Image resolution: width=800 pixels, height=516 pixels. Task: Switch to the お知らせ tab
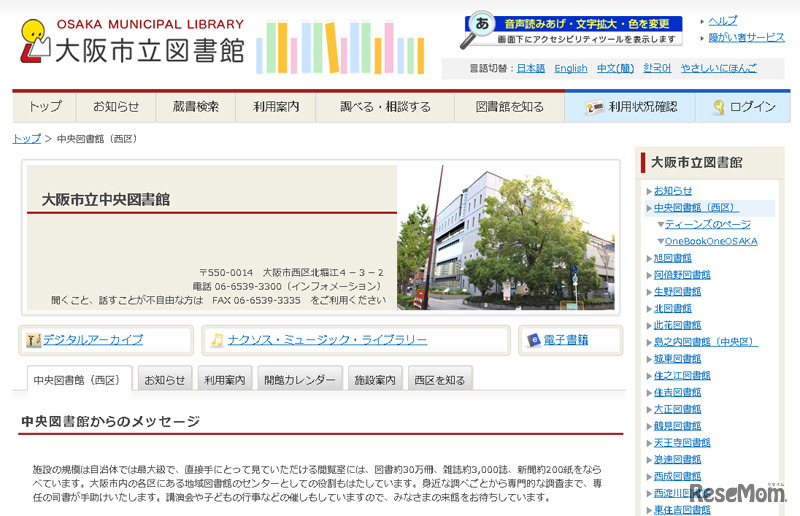(x=165, y=380)
